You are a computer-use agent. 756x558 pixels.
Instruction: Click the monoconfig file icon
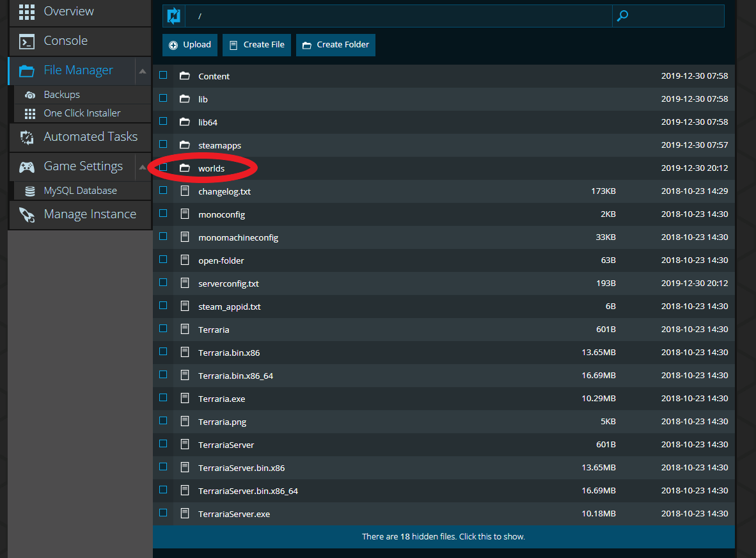point(185,214)
